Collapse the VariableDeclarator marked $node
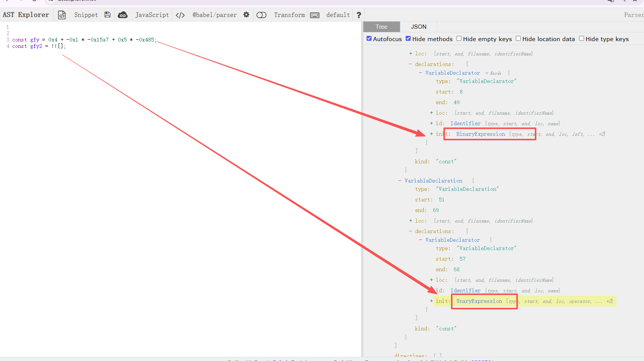Screen dimensions: 644x361 tap(420, 73)
